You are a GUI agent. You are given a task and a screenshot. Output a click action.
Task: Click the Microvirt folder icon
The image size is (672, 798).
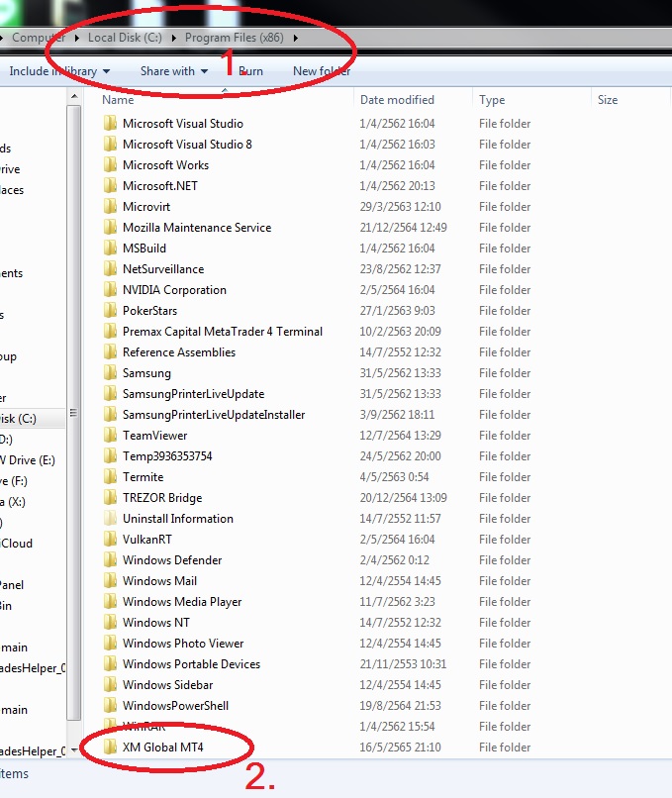pyautogui.click(x=110, y=207)
